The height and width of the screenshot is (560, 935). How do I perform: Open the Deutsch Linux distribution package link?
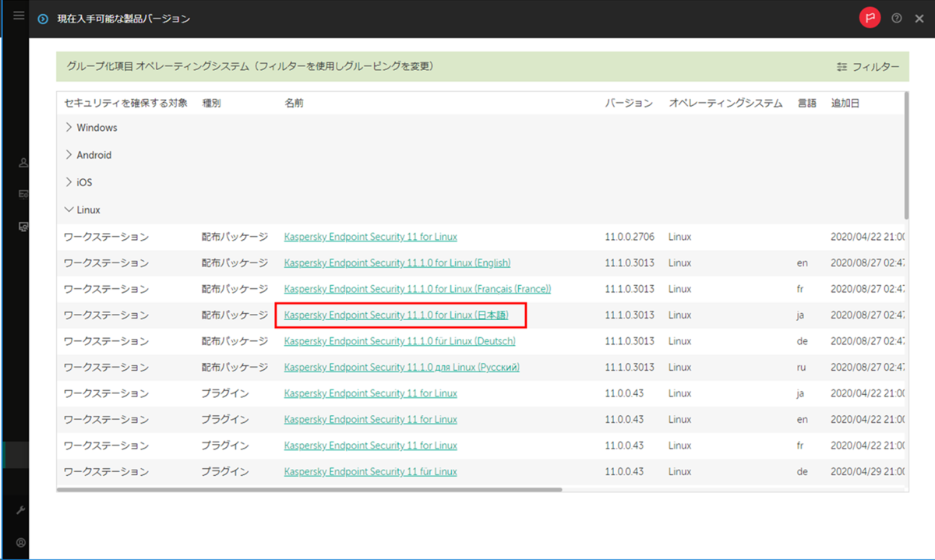[x=399, y=340]
